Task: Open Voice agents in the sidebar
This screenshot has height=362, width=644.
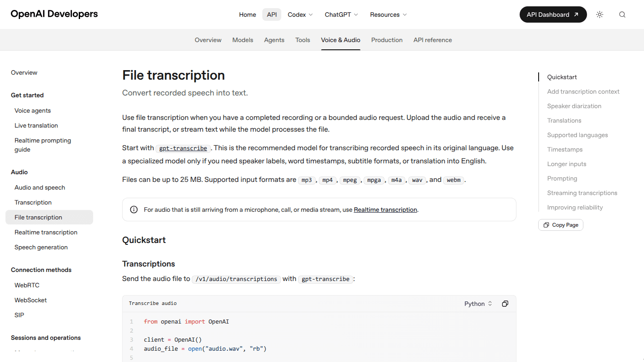Action: coord(33,110)
